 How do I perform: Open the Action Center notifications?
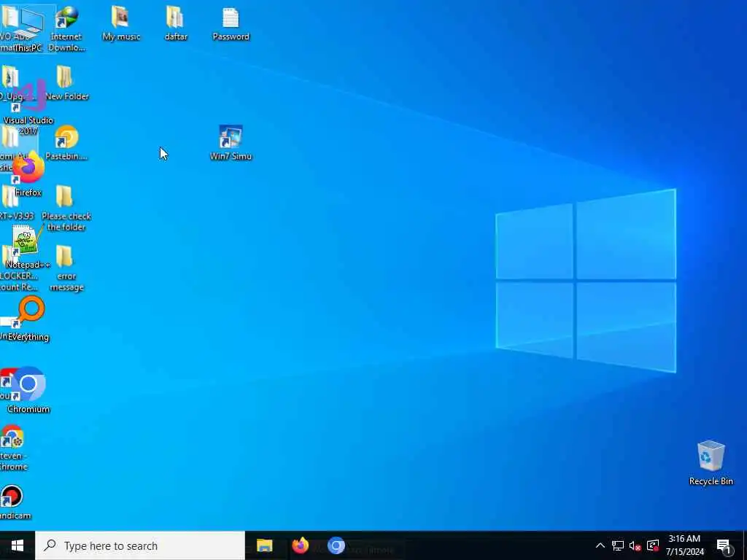tap(724, 545)
